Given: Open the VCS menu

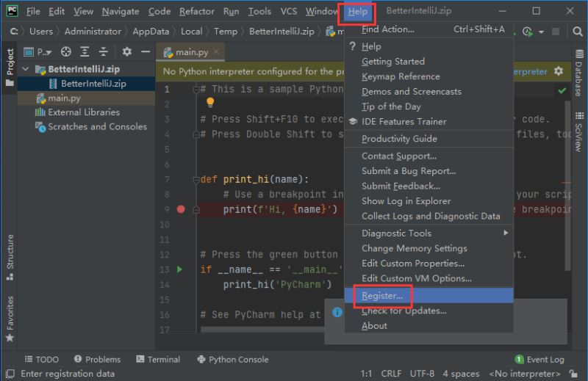Looking at the screenshot, I should tap(289, 11).
